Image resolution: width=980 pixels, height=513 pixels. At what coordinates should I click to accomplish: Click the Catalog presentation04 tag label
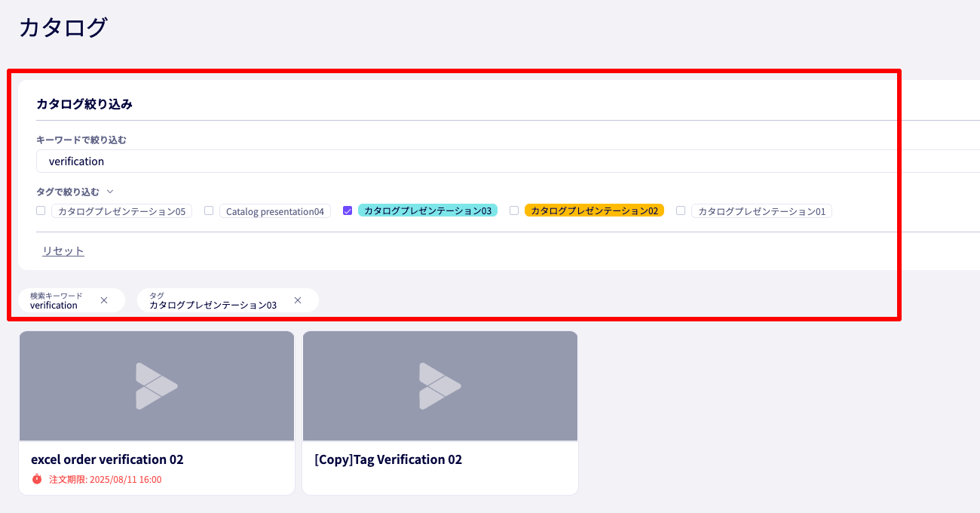275,211
